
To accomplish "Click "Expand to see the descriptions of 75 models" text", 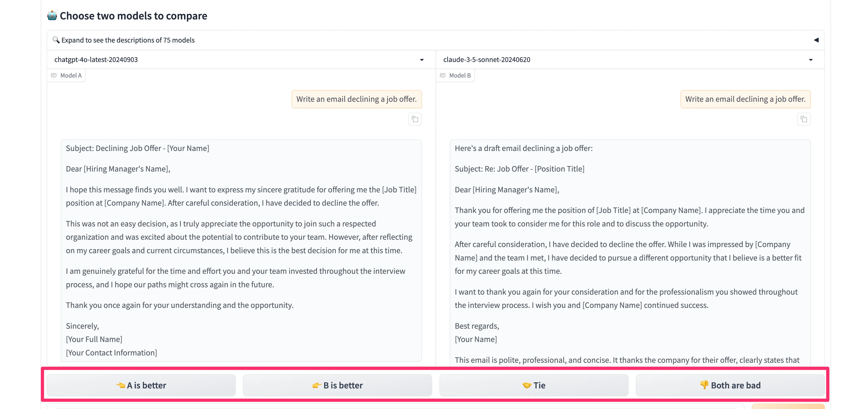I will (x=128, y=40).
